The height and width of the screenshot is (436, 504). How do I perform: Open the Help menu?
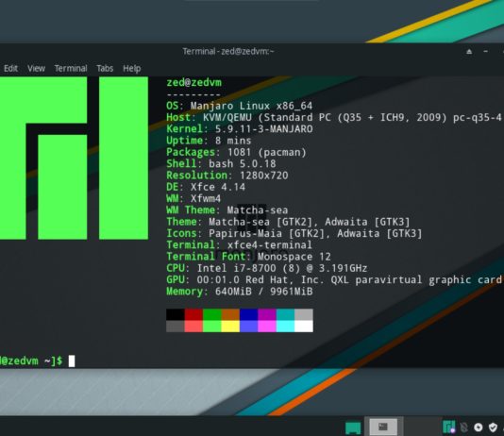tap(132, 69)
